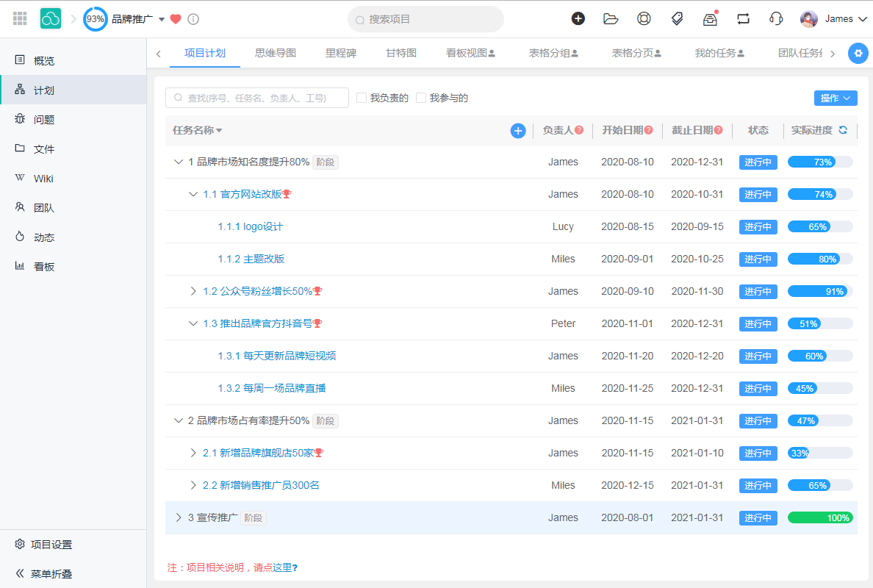This screenshot has width=873, height=588.
Task: Open the 思维导图 view
Action: coord(276,53)
